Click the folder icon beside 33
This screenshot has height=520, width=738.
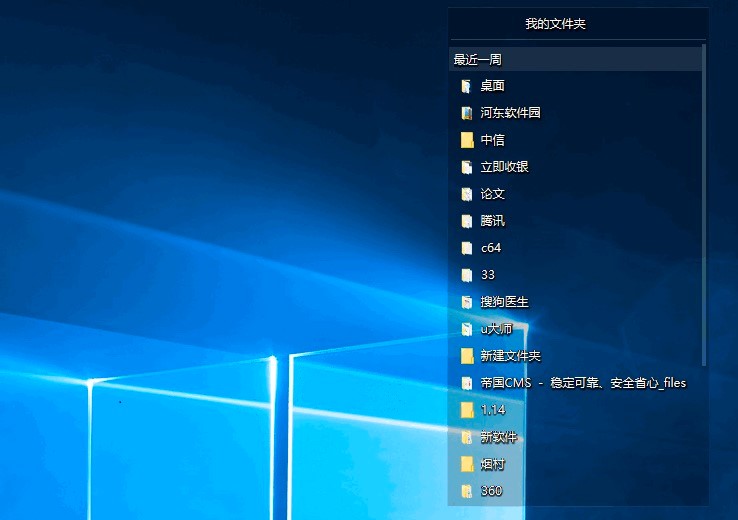(466, 275)
